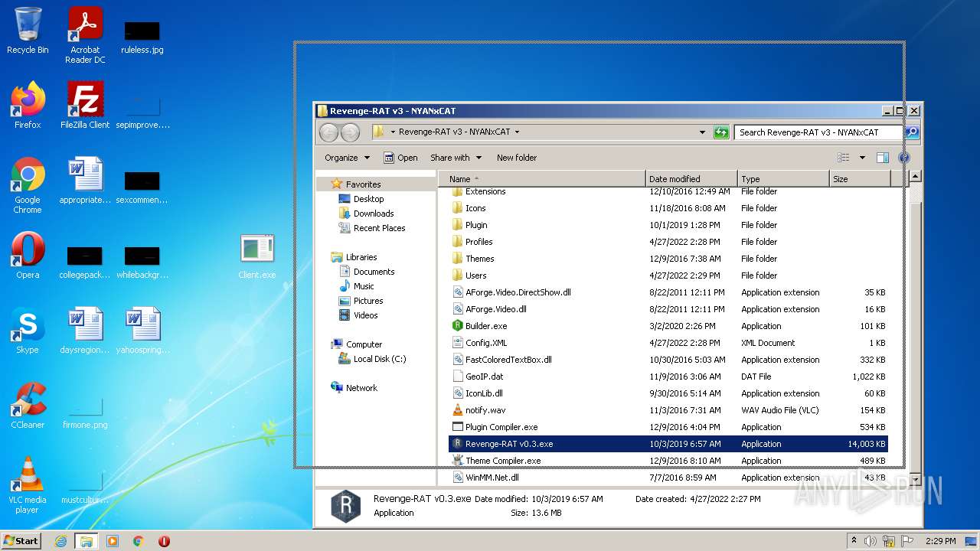
Task: Click the Theme Compiler.exe icon
Action: [x=458, y=461]
